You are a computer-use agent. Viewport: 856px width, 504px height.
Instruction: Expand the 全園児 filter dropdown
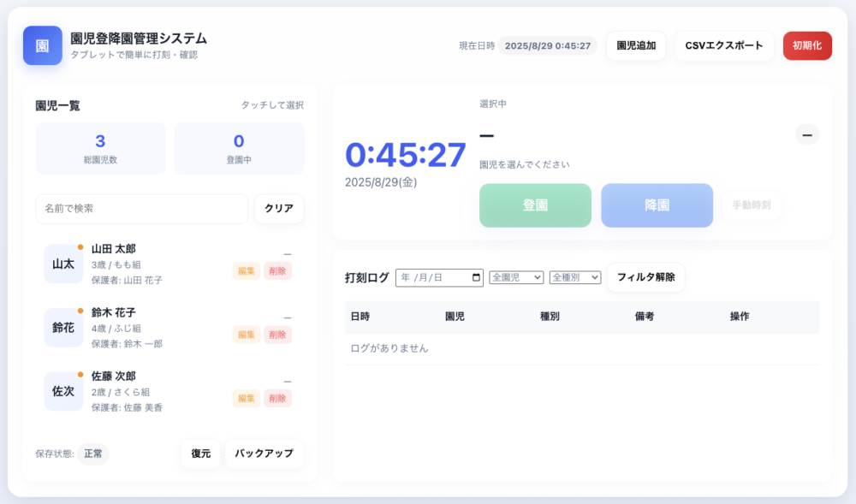(516, 277)
